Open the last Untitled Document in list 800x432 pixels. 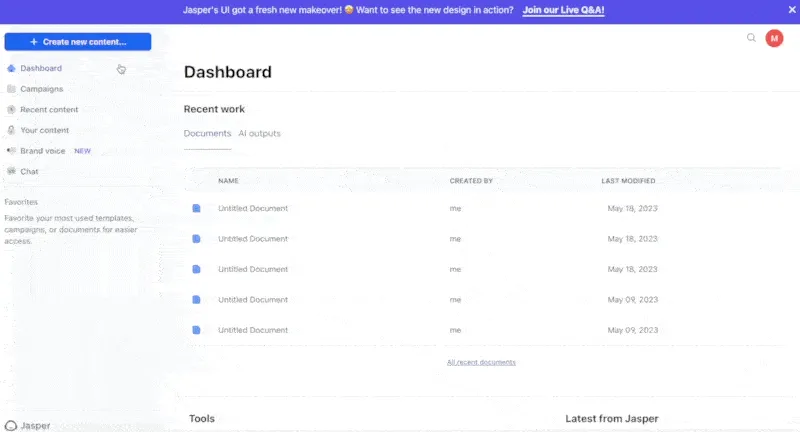[x=253, y=331]
